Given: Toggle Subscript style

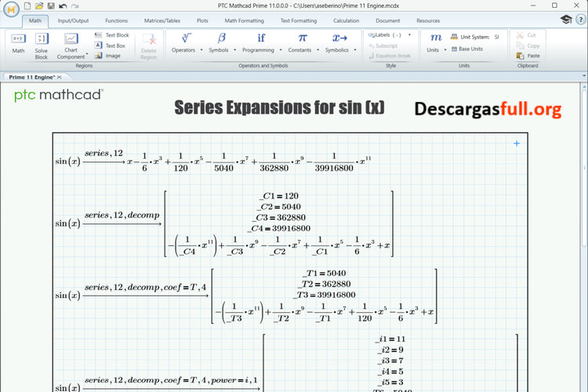Looking at the screenshot, I should (383, 45).
